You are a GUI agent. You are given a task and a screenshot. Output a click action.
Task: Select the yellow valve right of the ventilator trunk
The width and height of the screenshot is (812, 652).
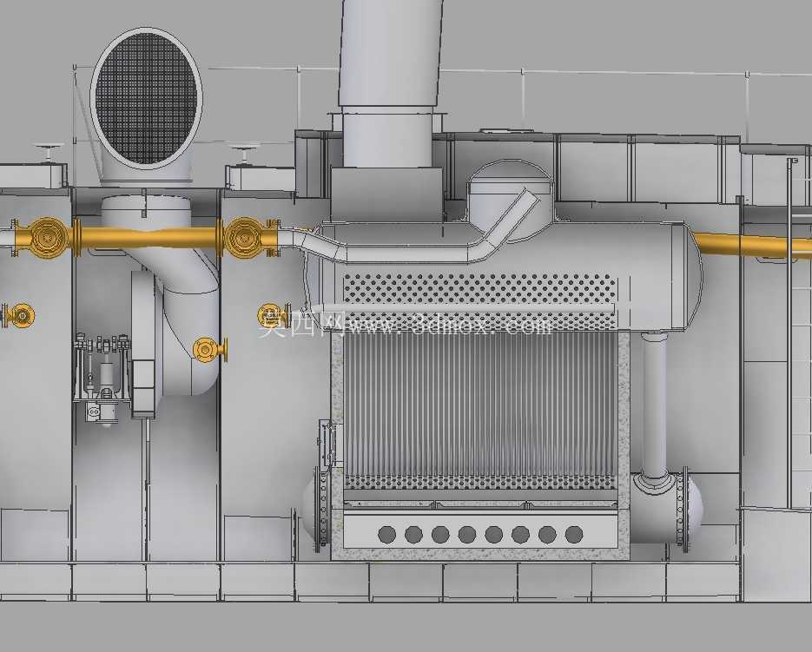click(x=247, y=238)
